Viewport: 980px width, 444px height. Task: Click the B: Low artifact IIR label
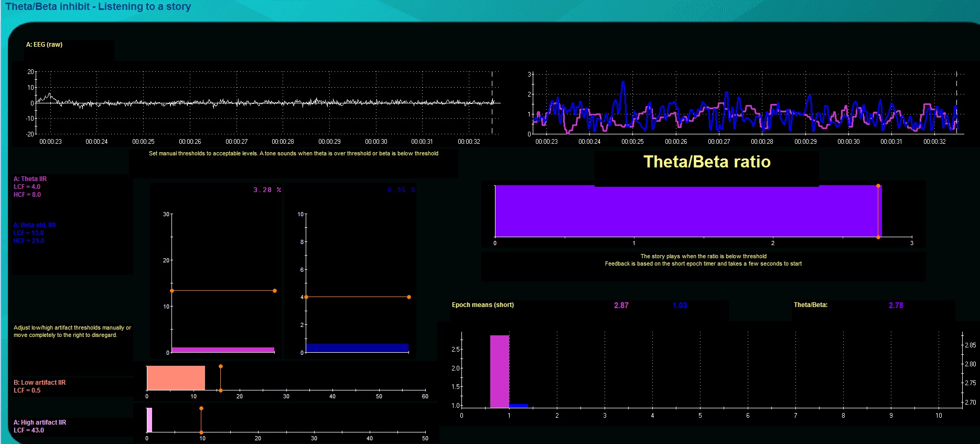tap(39, 383)
